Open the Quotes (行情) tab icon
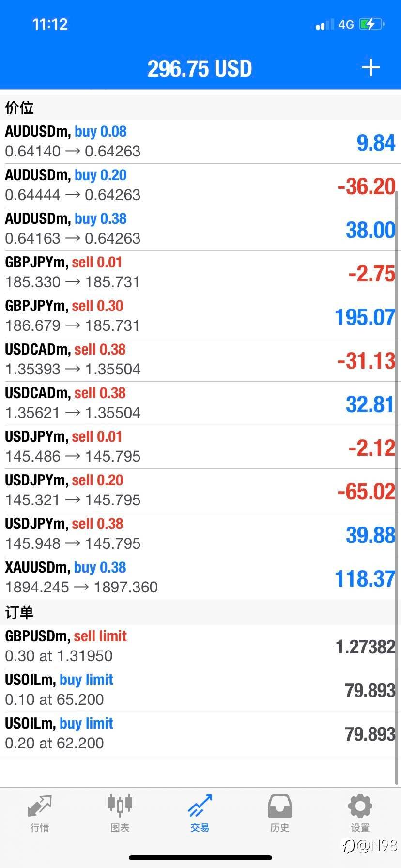 click(x=39, y=806)
